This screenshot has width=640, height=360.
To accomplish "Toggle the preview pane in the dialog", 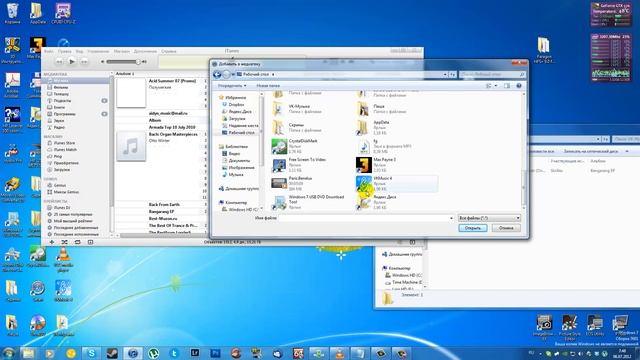I will (x=507, y=86).
